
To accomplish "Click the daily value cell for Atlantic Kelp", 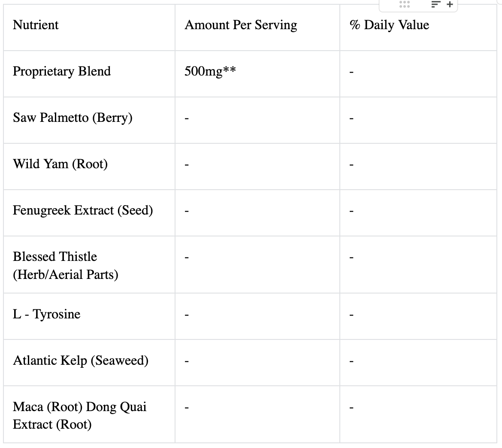I will pos(418,362).
